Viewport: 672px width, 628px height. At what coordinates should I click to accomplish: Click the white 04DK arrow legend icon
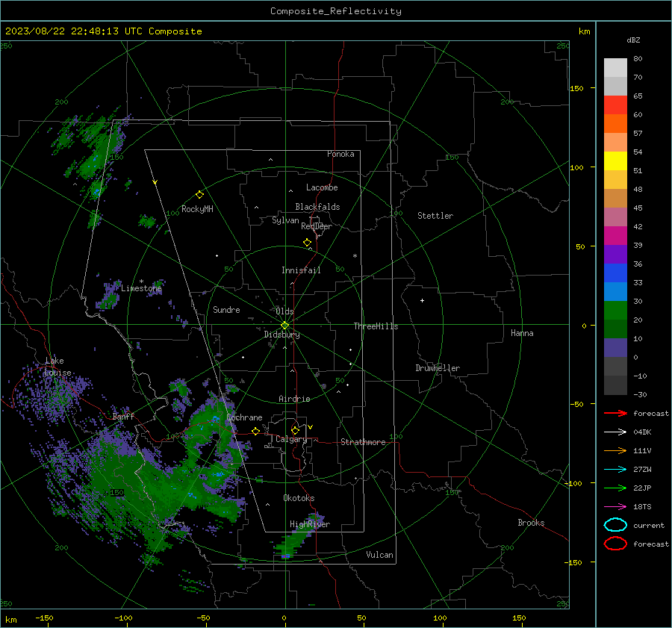tap(615, 432)
